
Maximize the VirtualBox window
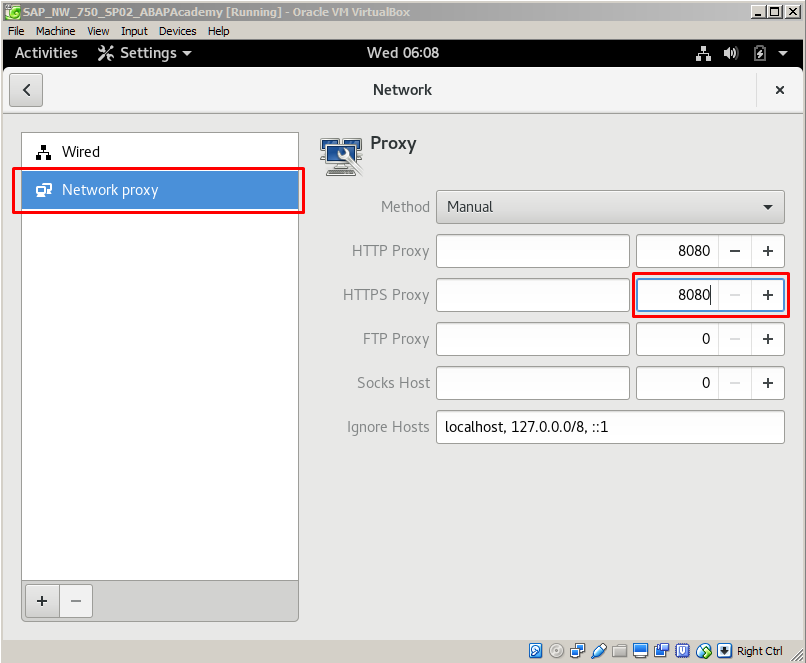tap(775, 12)
